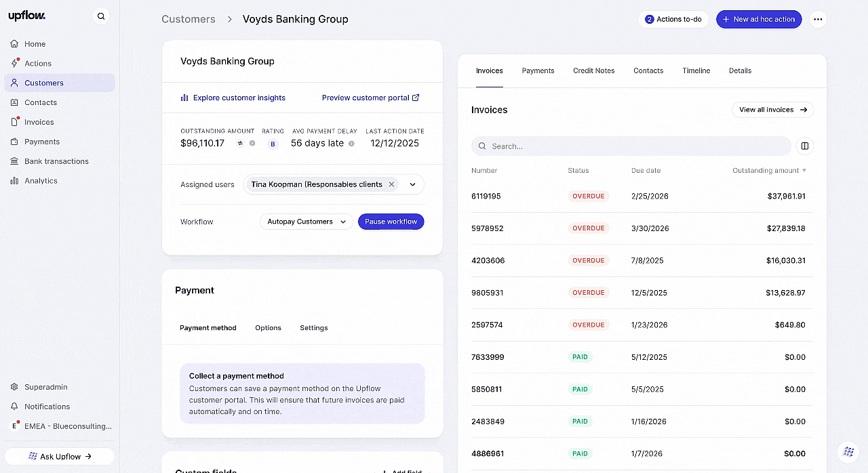The width and height of the screenshot is (868, 473).
Task: Open Explore customer insights link
Action: pos(233,98)
